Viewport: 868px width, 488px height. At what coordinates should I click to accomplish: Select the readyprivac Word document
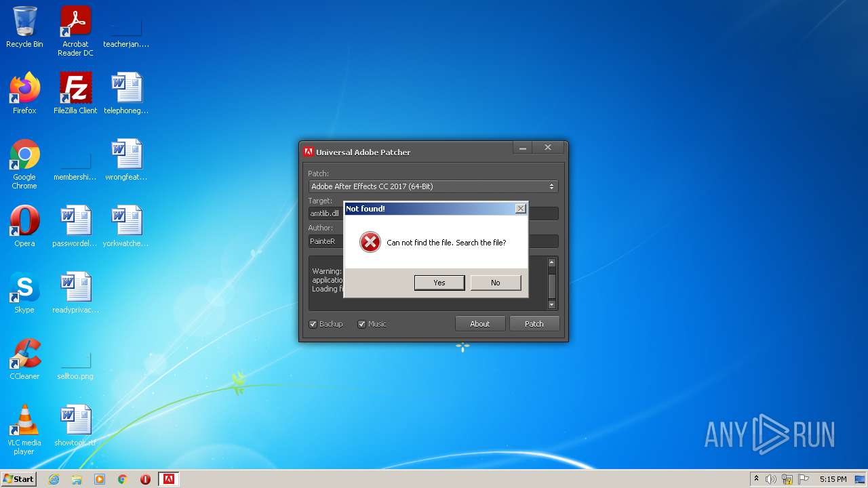click(75, 293)
